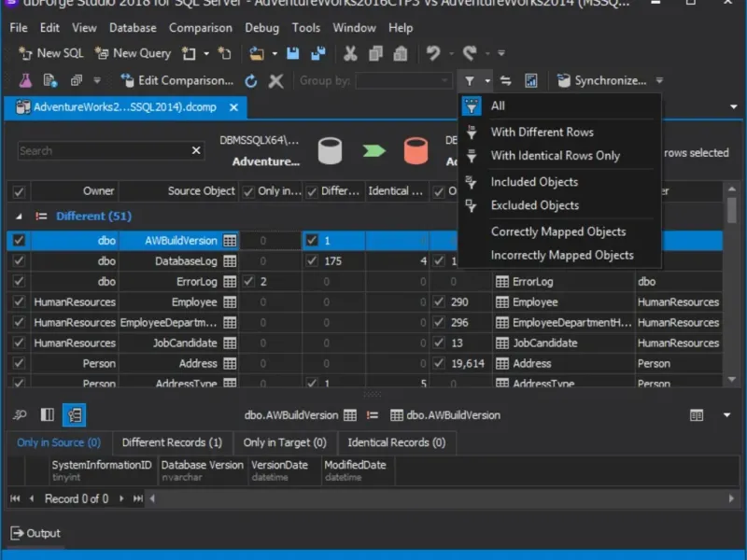This screenshot has height=560, width=747.
Task: Click the swap source and target icon
Action: pyautogui.click(x=506, y=81)
